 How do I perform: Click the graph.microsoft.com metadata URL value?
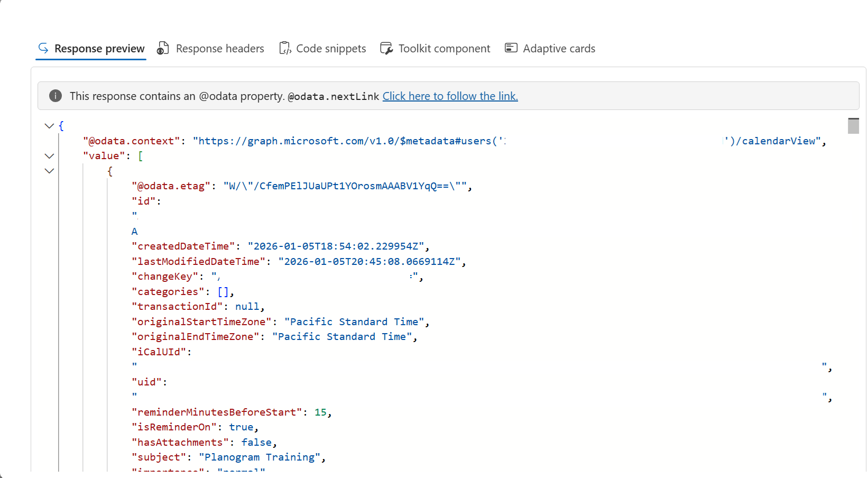click(x=349, y=141)
